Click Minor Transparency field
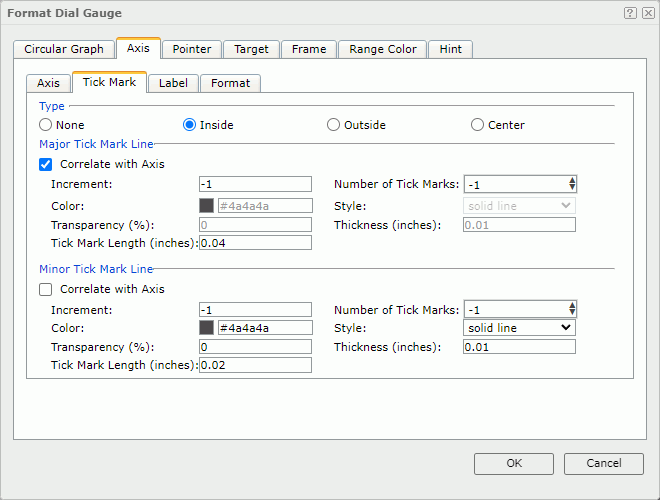The width and height of the screenshot is (660, 500). (255, 347)
